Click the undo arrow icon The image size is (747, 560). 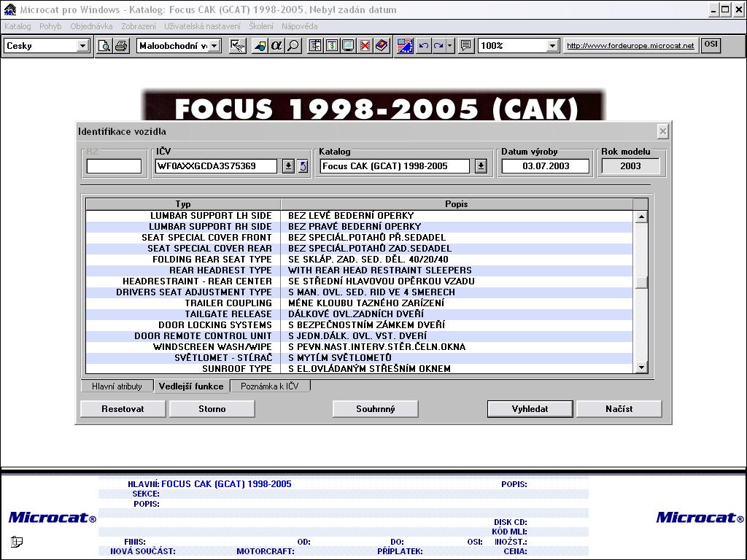tap(424, 46)
